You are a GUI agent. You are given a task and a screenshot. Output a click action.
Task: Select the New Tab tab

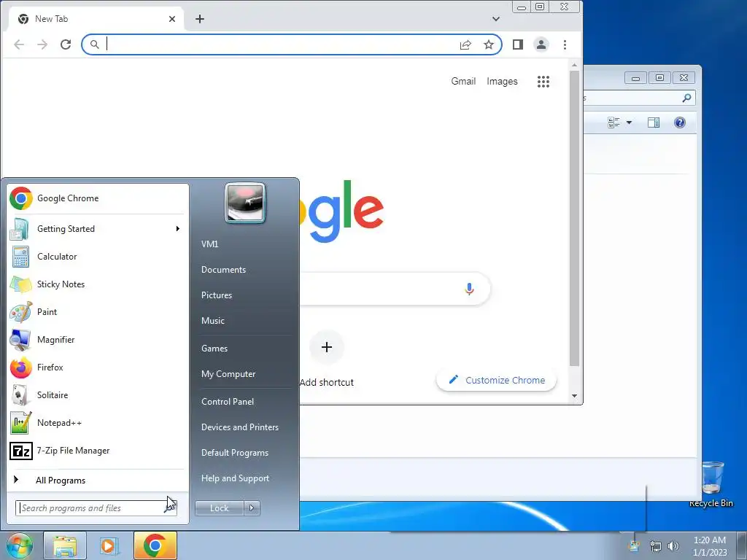[x=96, y=19]
